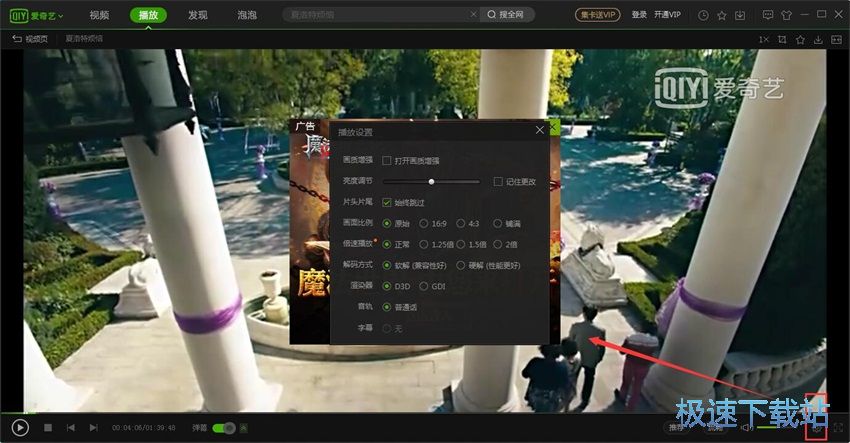
Task: Select 原始 aspect ratio
Action: pyautogui.click(x=397, y=223)
